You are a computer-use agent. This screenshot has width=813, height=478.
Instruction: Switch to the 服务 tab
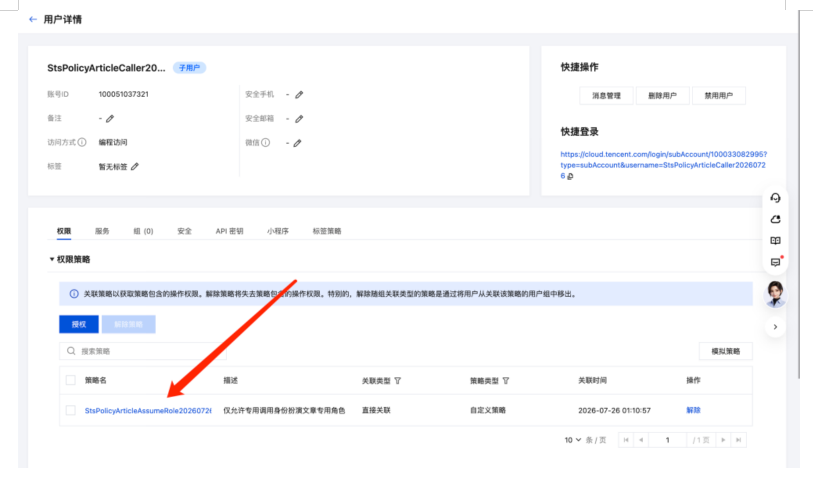pyautogui.click(x=102, y=231)
